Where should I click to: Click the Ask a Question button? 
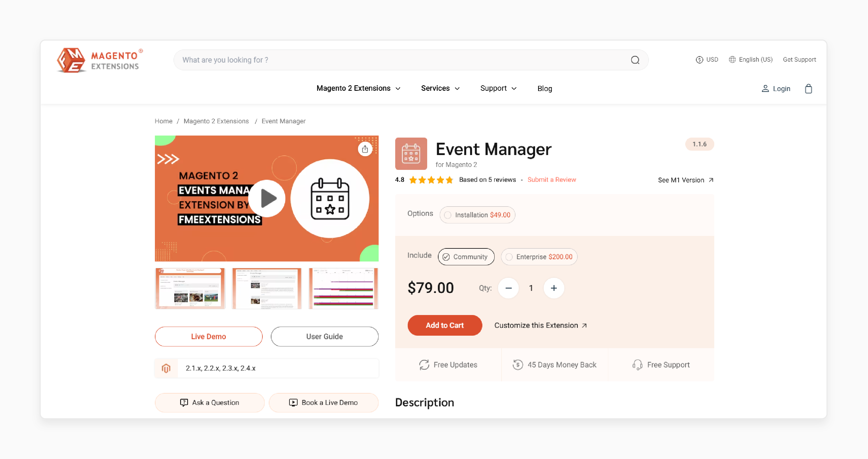click(x=210, y=403)
